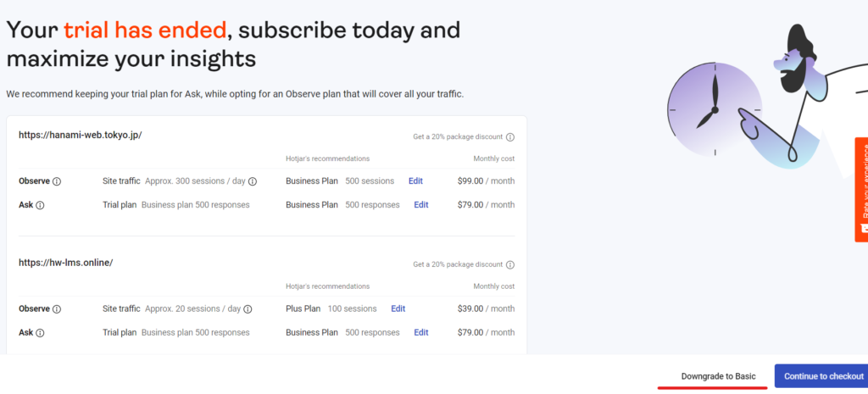Edit the Business Plan 500 sessions for hanami-web

[415, 181]
